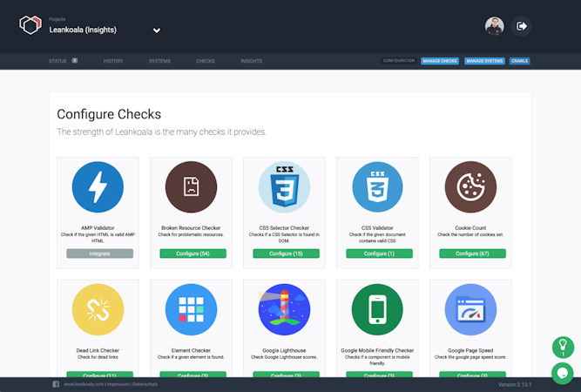Click the Broken Resource Checker icon
Viewport: 581px width, 392px height.
coord(191,186)
